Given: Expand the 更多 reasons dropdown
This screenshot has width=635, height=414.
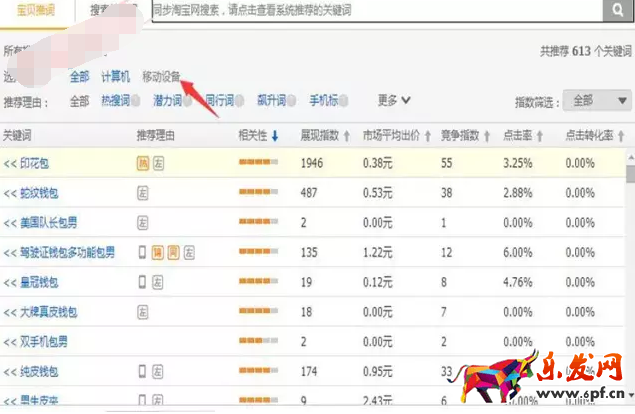Looking at the screenshot, I should click(394, 100).
